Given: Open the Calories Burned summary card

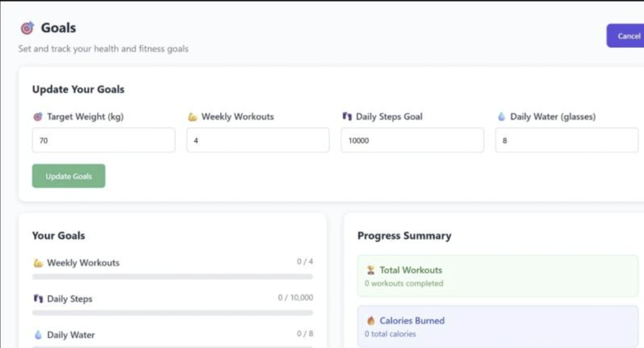Looking at the screenshot, I should (x=498, y=326).
